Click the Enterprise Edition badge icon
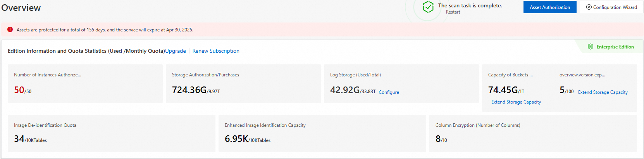 [x=591, y=47]
